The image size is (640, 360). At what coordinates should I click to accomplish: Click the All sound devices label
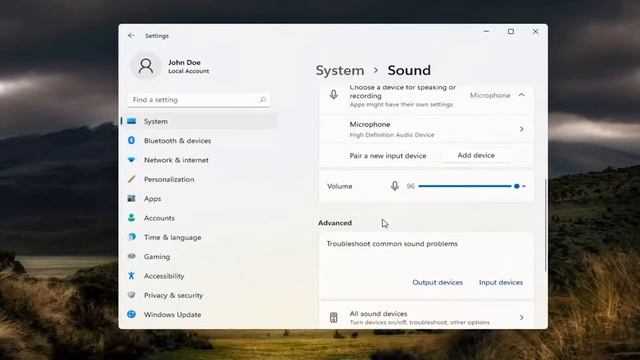coord(378,313)
